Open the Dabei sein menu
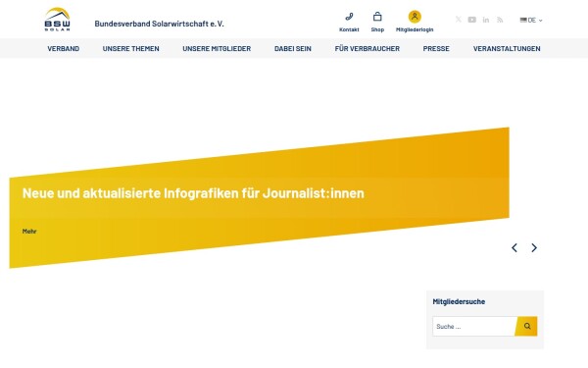The width and height of the screenshot is (588, 368). tap(293, 48)
